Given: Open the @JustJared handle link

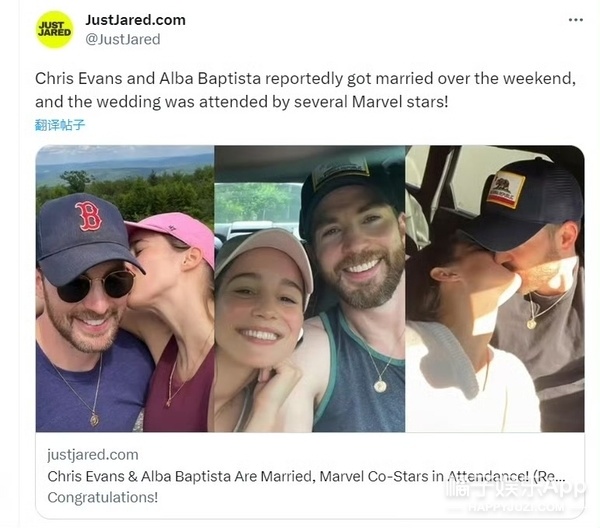Looking at the screenshot, I should tap(122, 39).
